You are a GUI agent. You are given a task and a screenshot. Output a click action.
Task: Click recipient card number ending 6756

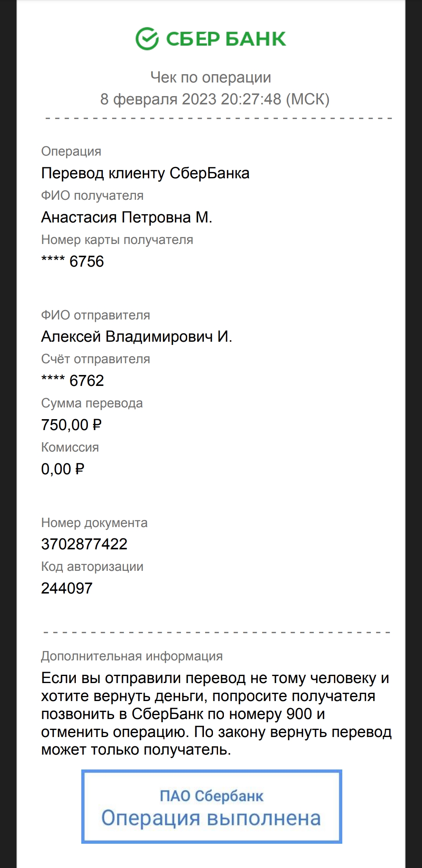(x=73, y=262)
